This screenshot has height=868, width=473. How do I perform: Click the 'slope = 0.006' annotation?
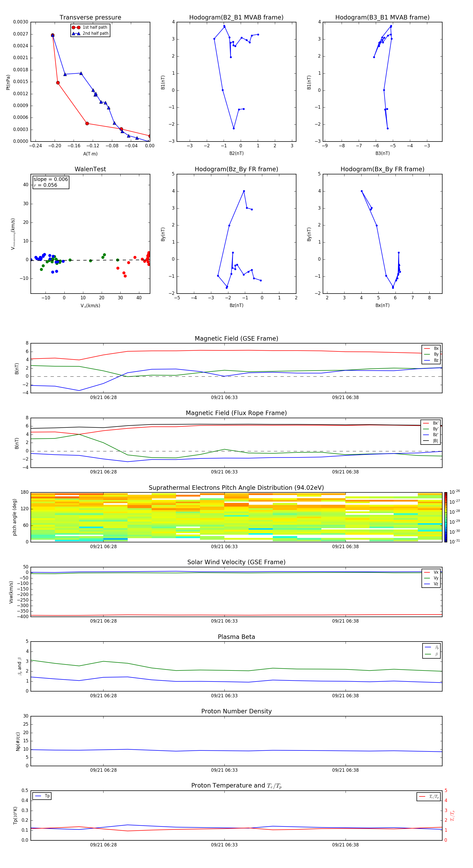51,179
